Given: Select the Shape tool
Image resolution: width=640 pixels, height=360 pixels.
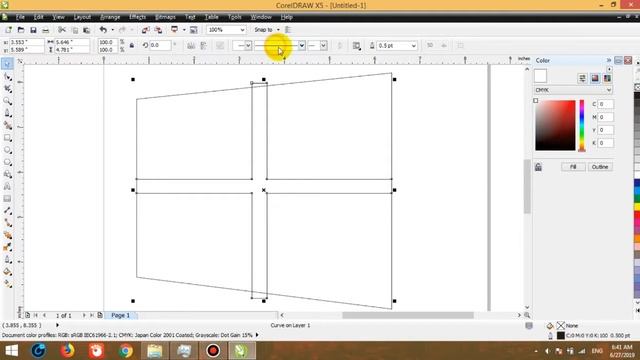Looking at the screenshot, I should (x=7, y=76).
